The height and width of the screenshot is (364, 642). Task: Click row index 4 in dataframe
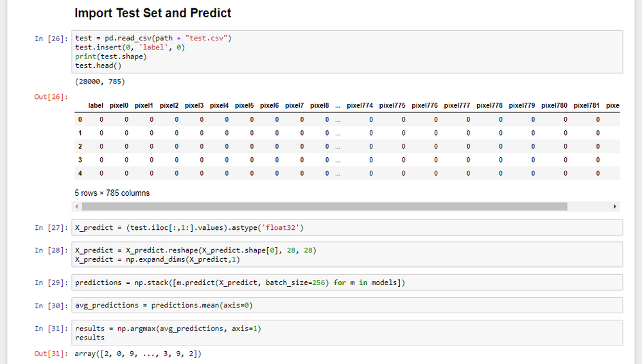[80, 173]
